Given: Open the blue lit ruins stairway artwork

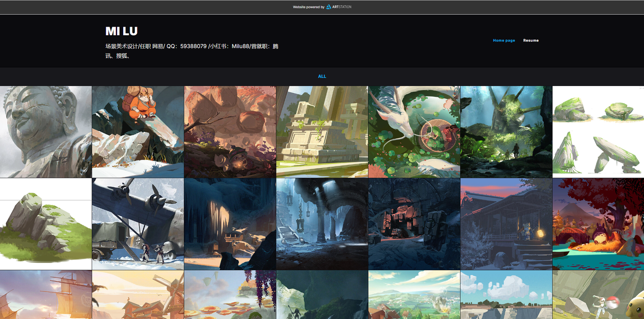Looking at the screenshot, I should click(322, 224).
